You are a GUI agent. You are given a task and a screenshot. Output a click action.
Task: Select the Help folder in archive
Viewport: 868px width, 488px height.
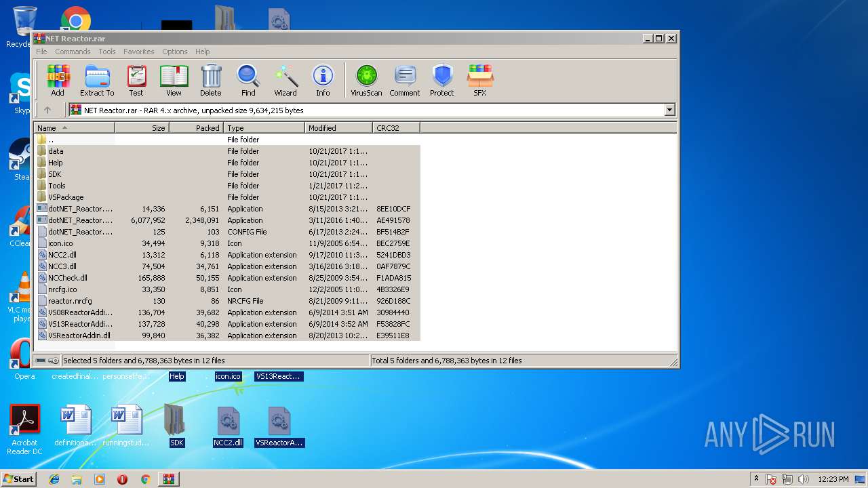click(227, 163)
